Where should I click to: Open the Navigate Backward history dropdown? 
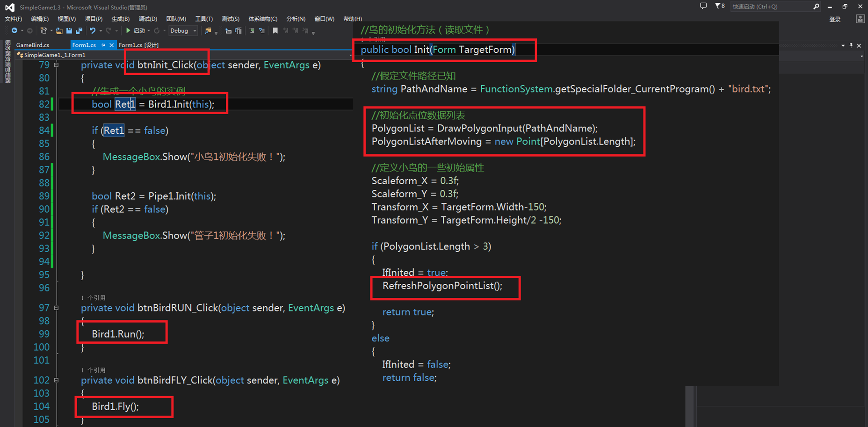pos(22,31)
